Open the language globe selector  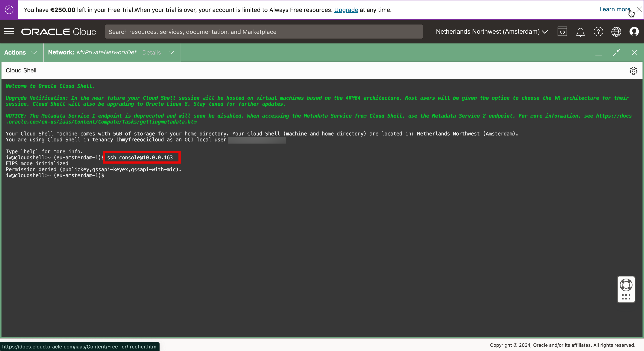[616, 32]
